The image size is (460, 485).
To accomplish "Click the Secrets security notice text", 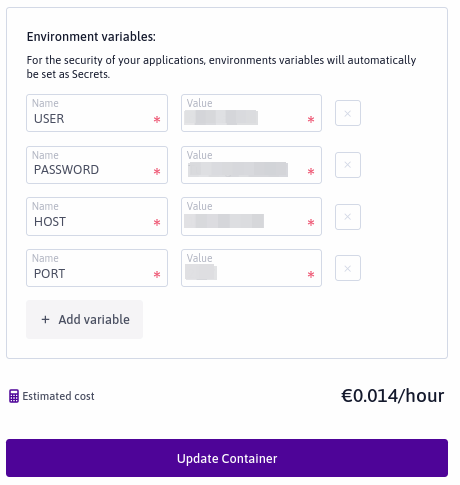I will point(221,67).
